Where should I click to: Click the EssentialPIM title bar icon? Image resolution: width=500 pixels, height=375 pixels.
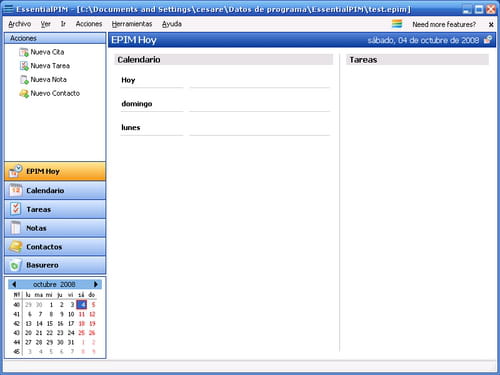pos(8,9)
